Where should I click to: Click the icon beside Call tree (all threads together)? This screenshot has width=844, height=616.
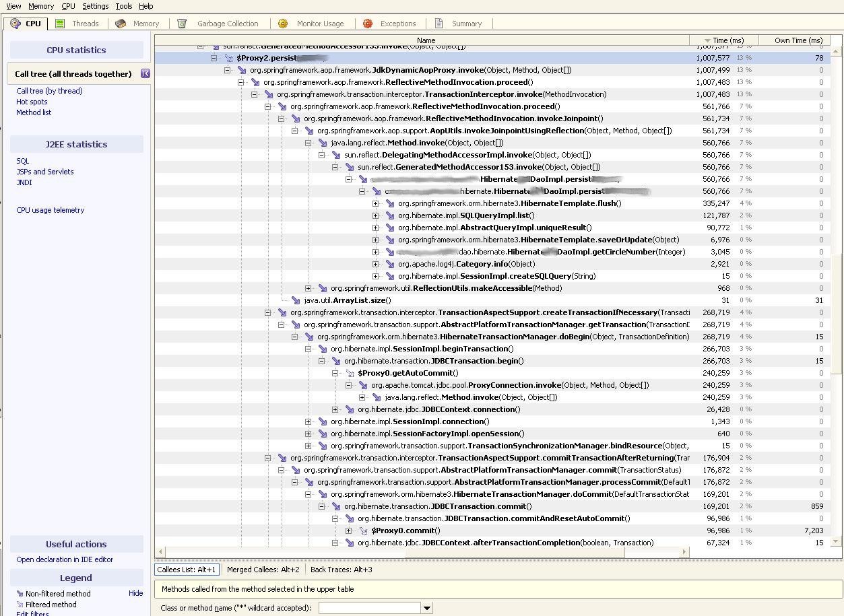point(145,73)
